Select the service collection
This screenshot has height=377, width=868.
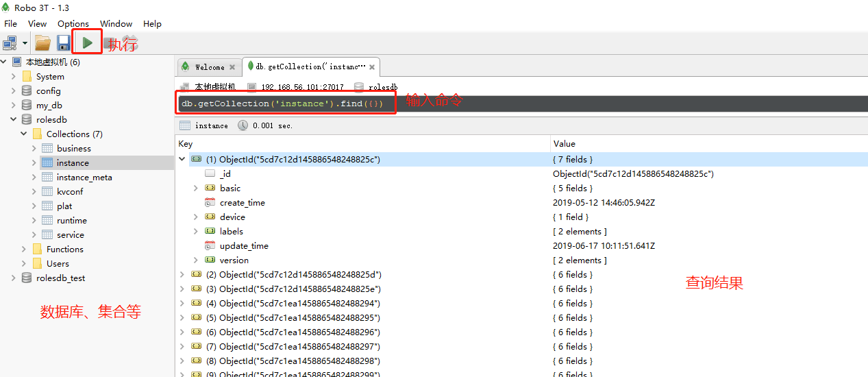[71, 234]
